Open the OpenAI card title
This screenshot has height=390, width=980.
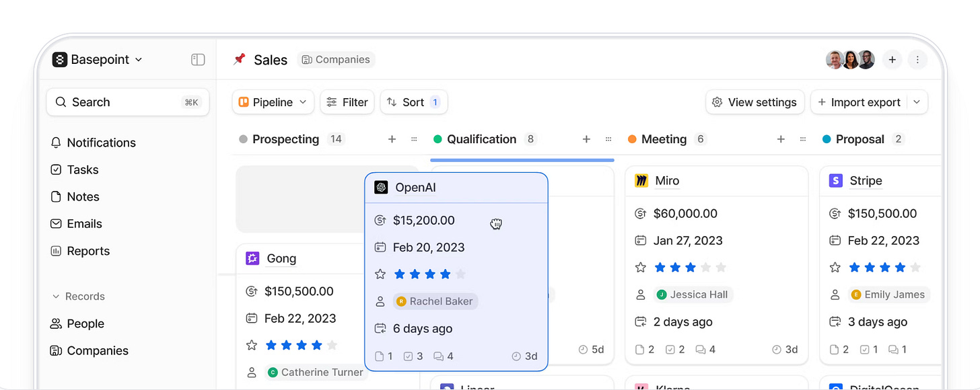click(415, 188)
